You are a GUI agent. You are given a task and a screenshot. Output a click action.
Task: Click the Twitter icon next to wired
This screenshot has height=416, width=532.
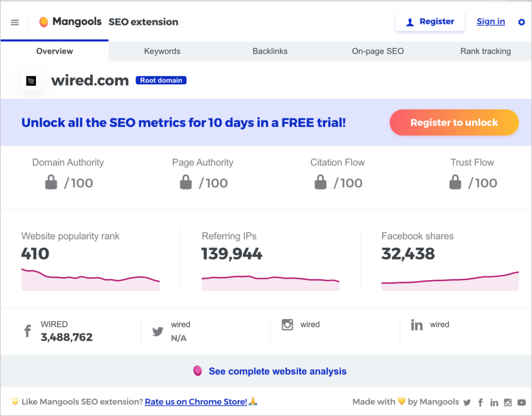click(x=158, y=331)
